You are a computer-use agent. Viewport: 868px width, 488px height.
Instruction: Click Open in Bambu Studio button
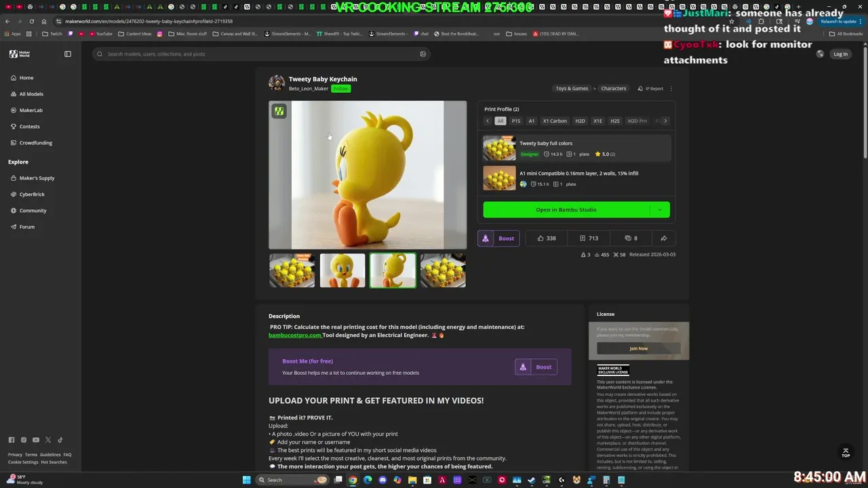(566, 209)
